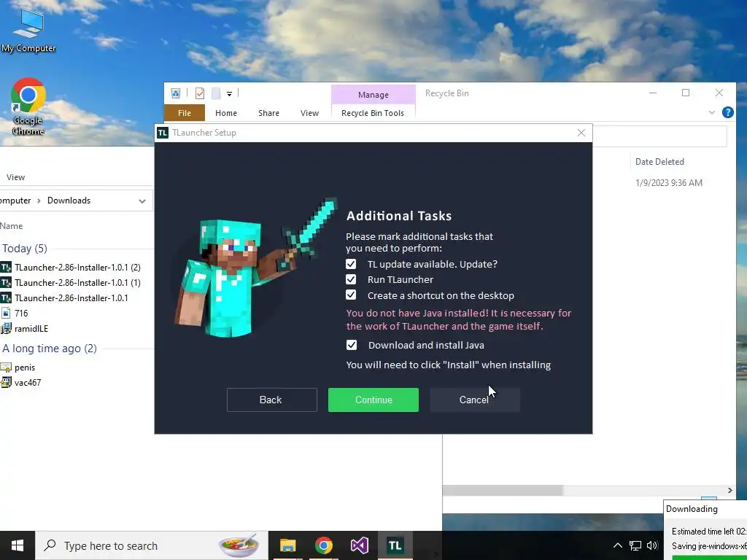The height and width of the screenshot is (560, 747).
Task: Click Downloading popup title
Action: coord(692,508)
